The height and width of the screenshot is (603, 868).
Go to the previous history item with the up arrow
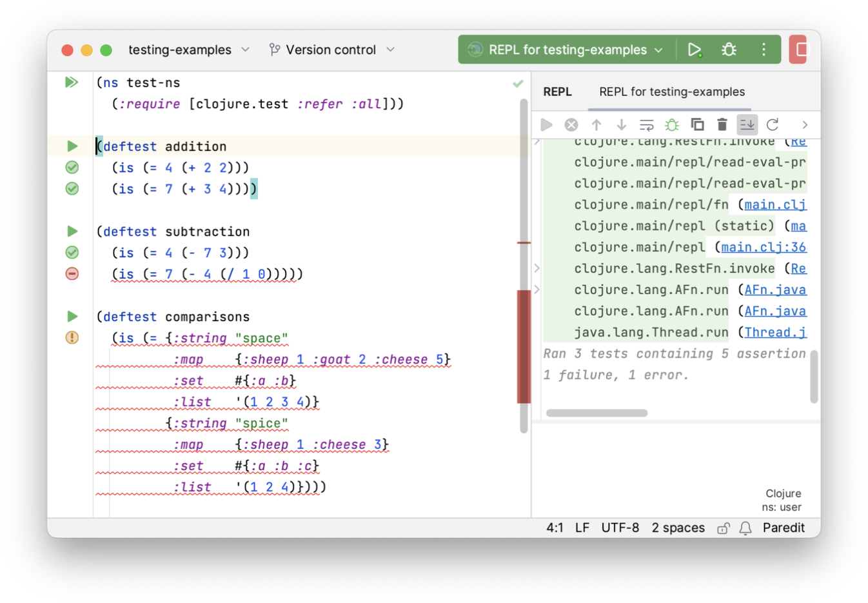coord(597,124)
